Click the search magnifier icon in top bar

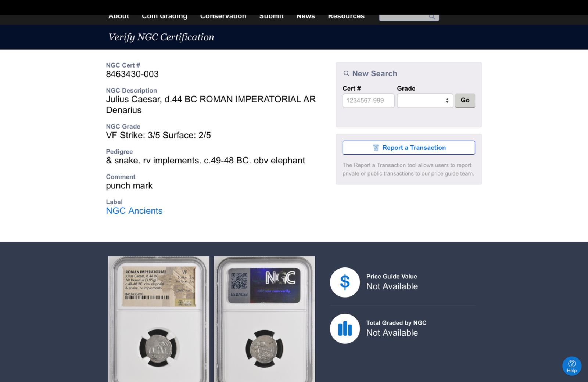[432, 17]
